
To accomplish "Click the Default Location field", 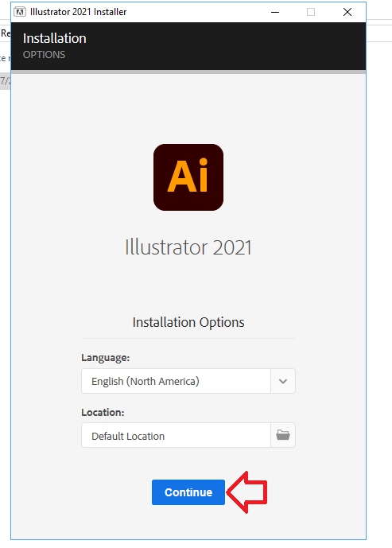I will (x=176, y=435).
